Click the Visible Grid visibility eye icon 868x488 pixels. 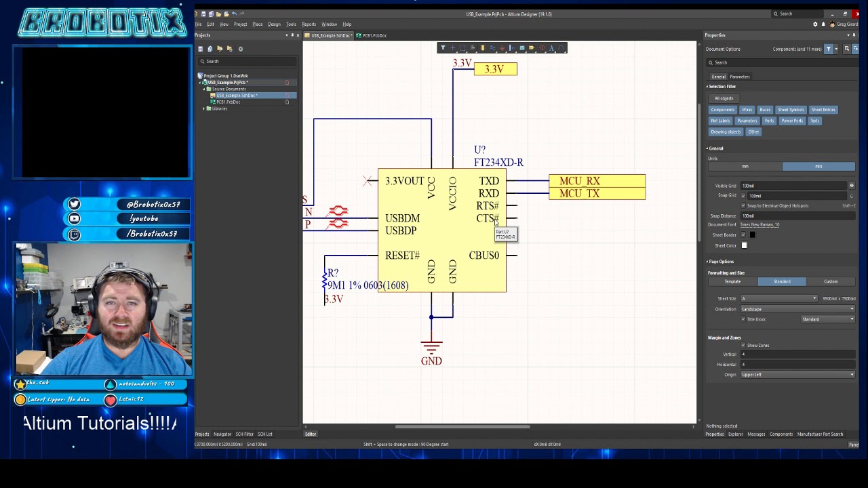point(852,186)
